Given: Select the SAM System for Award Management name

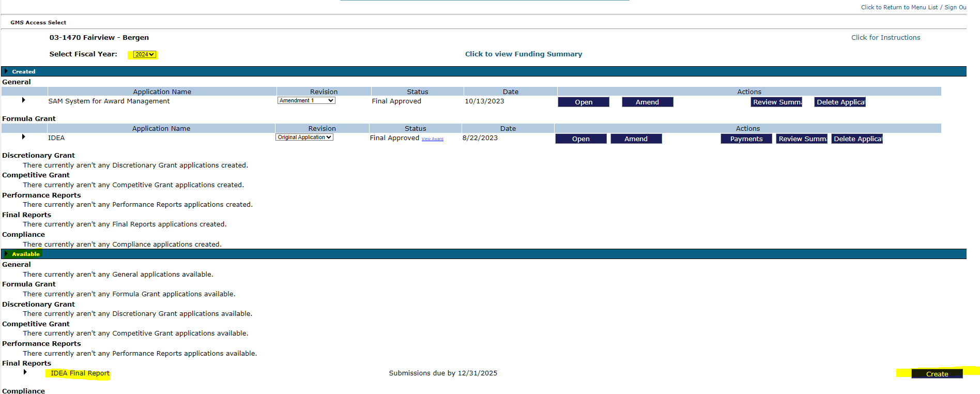Looking at the screenshot, I should pos(109,101).
